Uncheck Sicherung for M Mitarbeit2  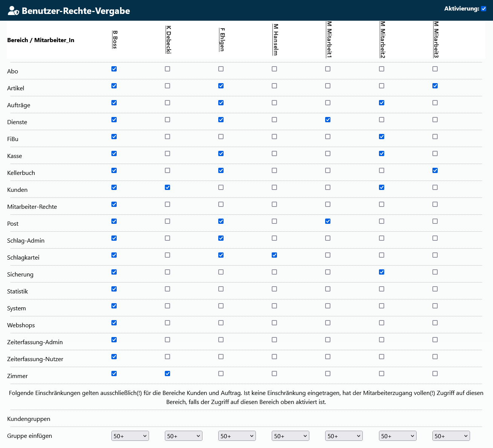click(382, 272)
